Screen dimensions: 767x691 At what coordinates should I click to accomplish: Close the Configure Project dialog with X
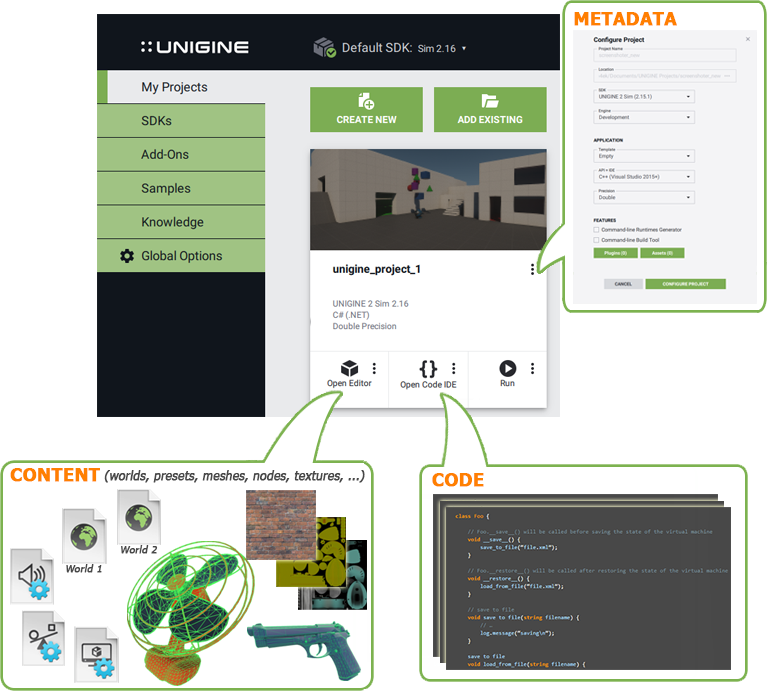click(x=747, y=39)
